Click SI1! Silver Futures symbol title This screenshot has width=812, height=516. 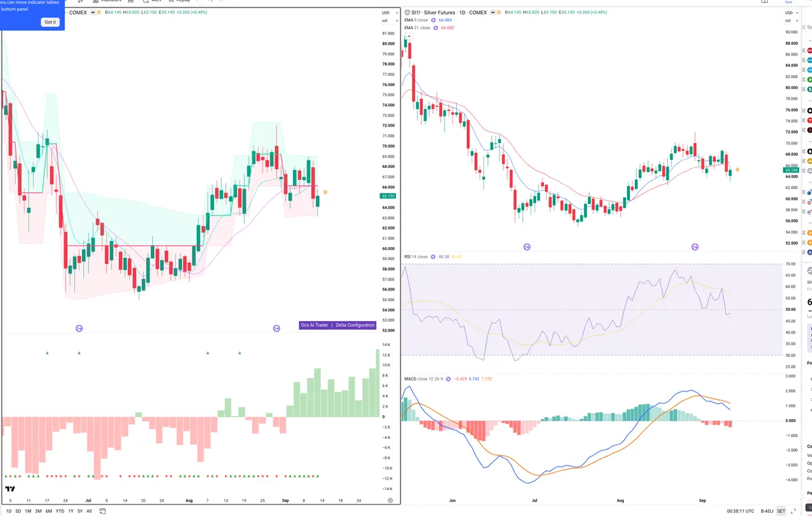(449, 12)
